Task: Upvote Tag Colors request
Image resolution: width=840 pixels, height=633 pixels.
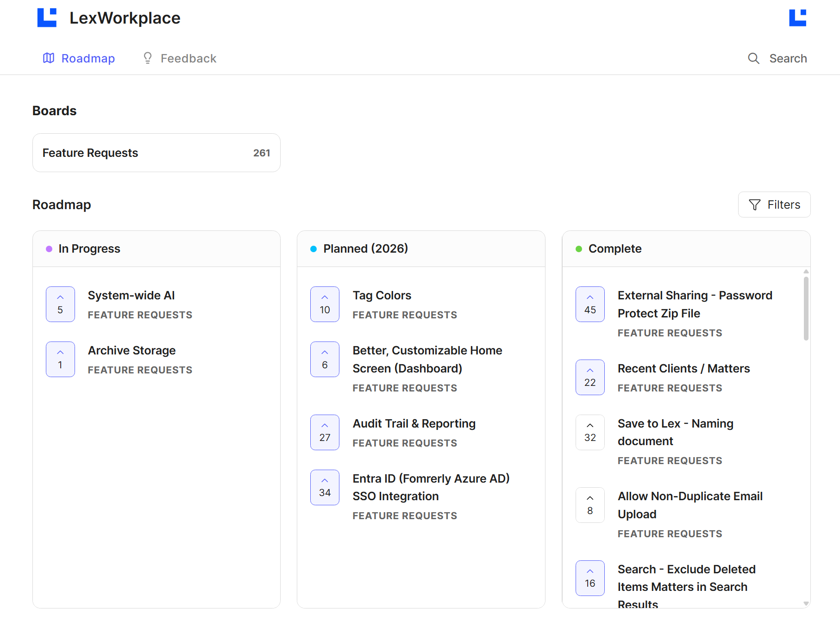Action: tap(325, 304)
